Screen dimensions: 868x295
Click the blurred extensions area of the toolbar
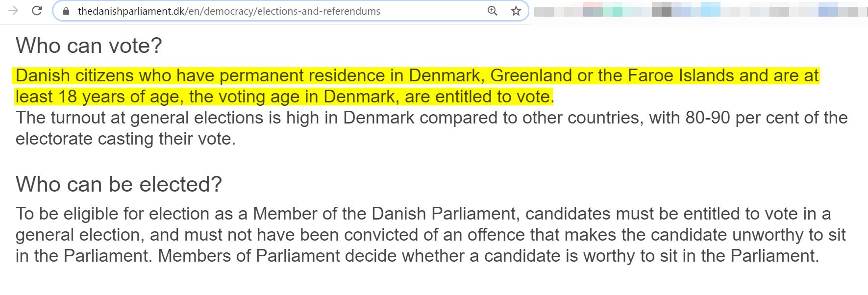point(698,11)
